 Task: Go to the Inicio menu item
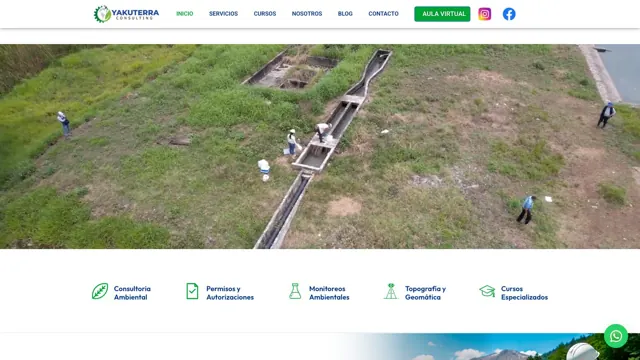tap(184, 14)
